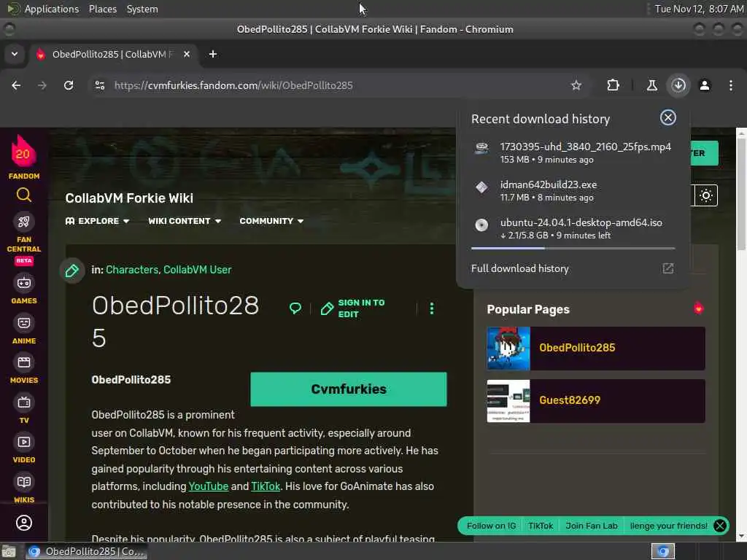Open Movies section in sidebar
This screenshot has width=747, height=560.
pos(24,369)
